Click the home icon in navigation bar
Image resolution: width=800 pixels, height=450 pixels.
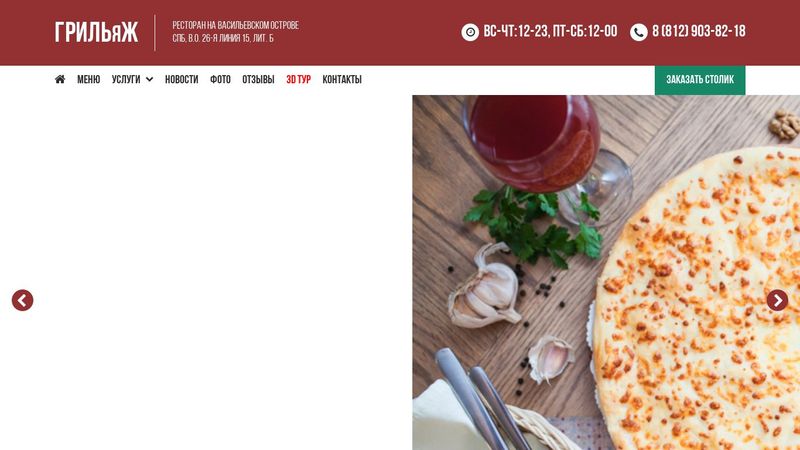pyautogui.click(x=60, y=79)
